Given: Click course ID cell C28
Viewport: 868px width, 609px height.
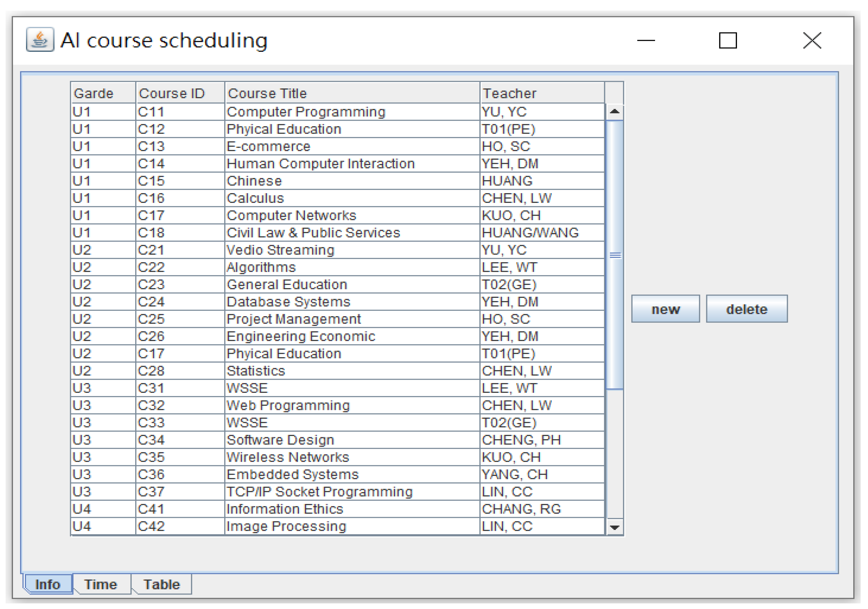Looking at the screenshot, I should [x=180, y=371].
